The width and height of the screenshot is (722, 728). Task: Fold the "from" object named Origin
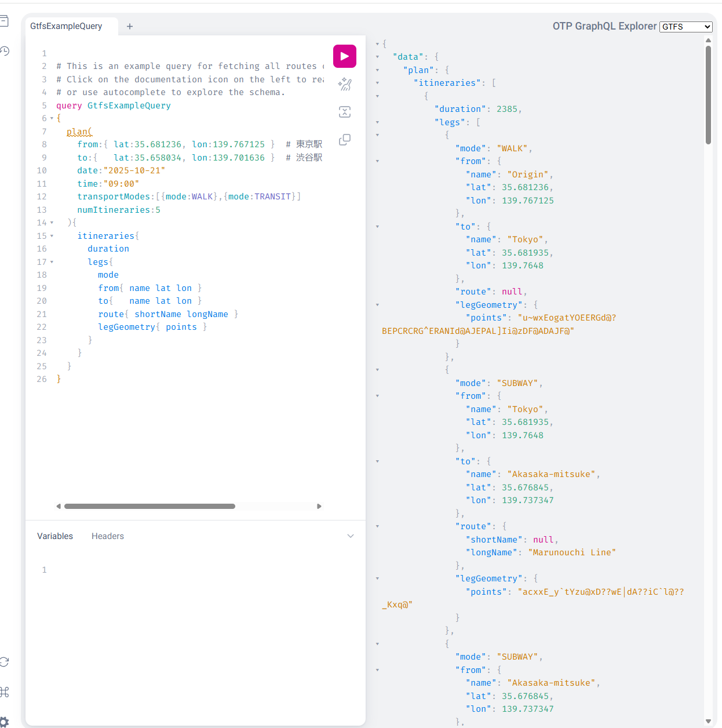377,161
